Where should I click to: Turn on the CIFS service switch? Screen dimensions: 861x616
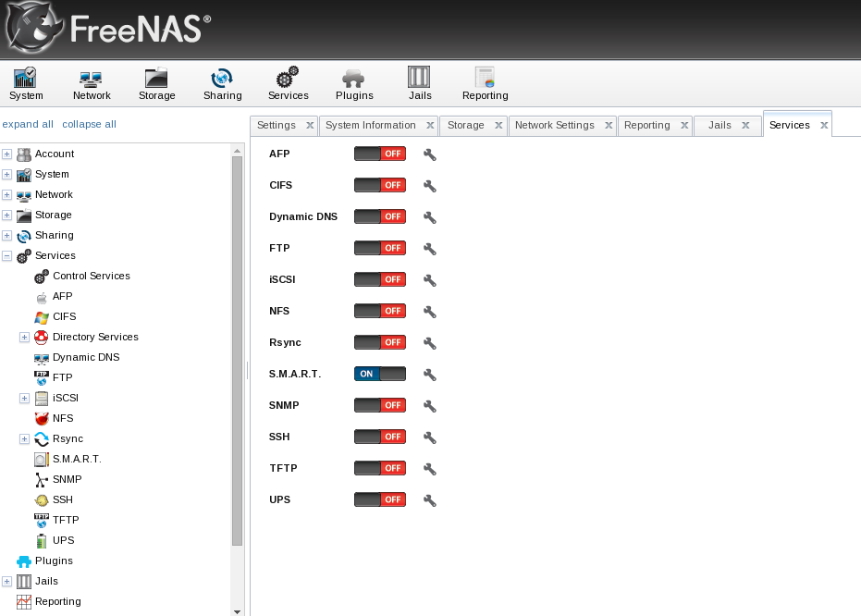pos(380,185)
